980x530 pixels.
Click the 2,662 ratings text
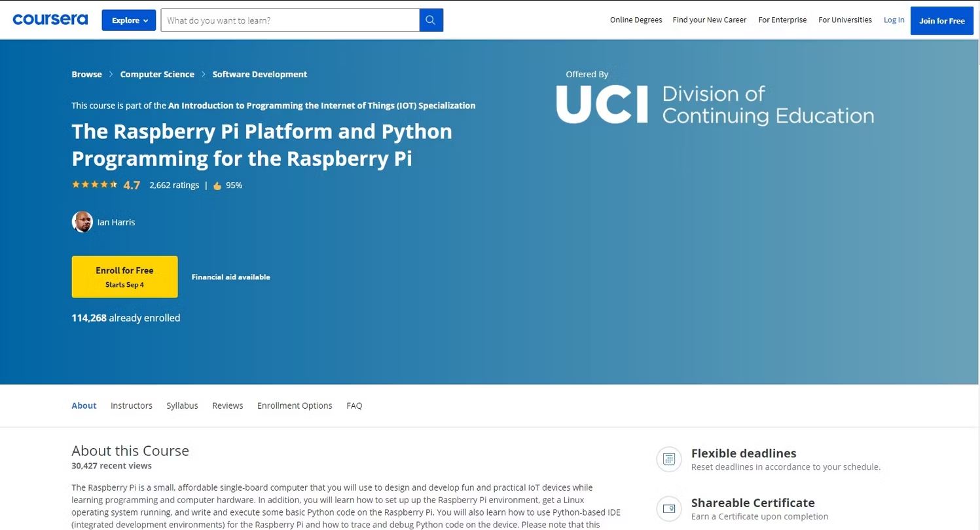coord(174,185)
